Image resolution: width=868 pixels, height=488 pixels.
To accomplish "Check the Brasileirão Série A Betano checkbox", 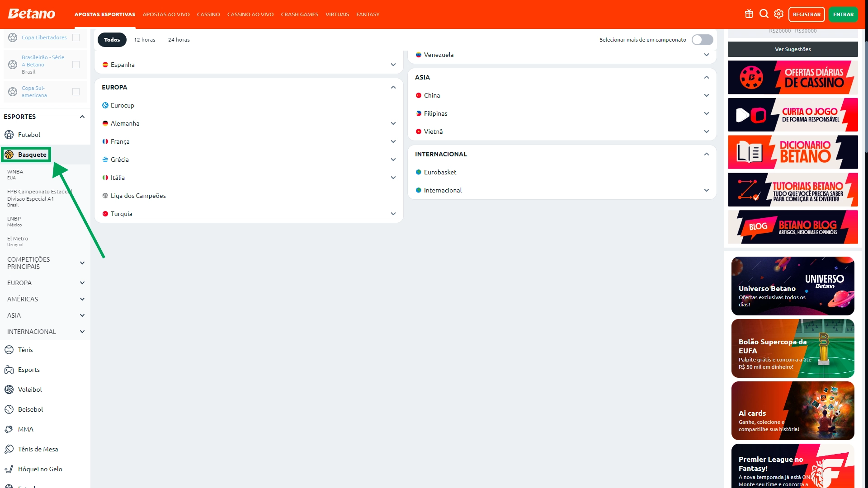I will 76,65.
